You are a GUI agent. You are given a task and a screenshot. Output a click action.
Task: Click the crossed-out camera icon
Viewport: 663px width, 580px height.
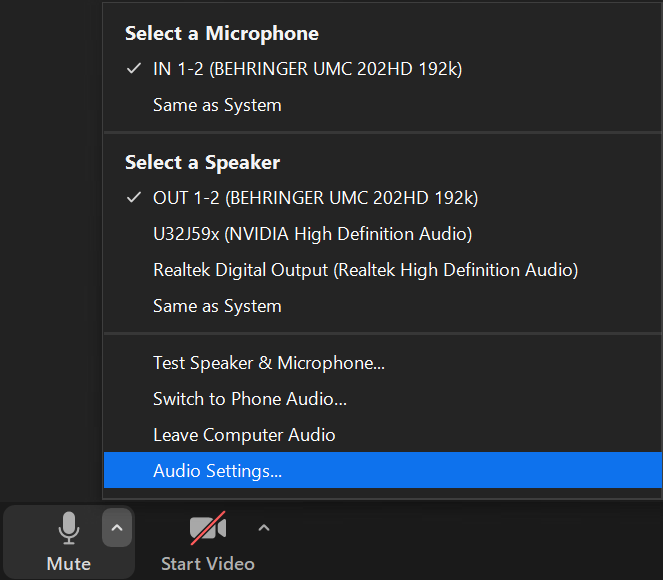pos(208,528)
